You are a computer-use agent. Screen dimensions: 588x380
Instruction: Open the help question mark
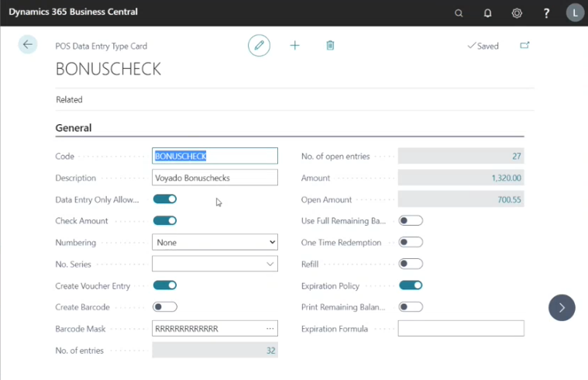[x=546, y=13]
